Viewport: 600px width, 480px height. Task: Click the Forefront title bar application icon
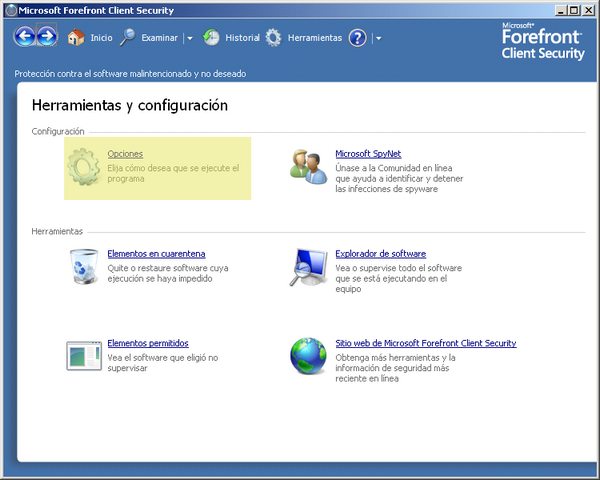point(11,10)
